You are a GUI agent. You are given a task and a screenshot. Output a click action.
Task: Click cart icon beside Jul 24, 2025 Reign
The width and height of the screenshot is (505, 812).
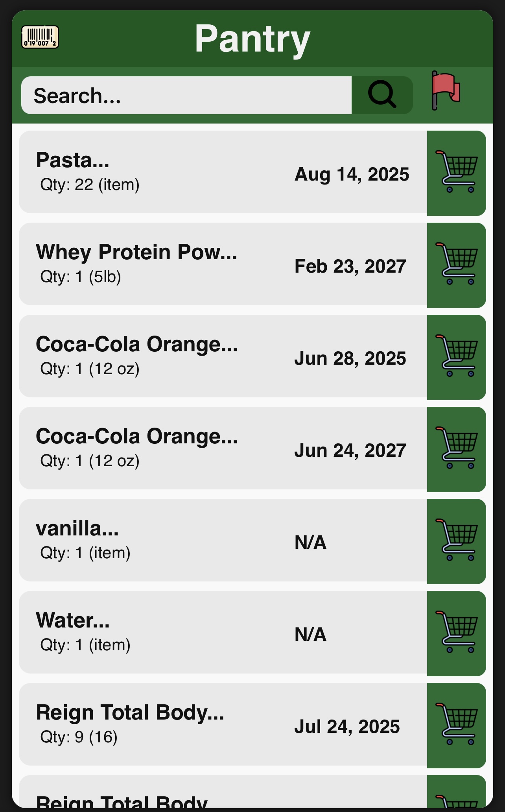coord(456,725)
